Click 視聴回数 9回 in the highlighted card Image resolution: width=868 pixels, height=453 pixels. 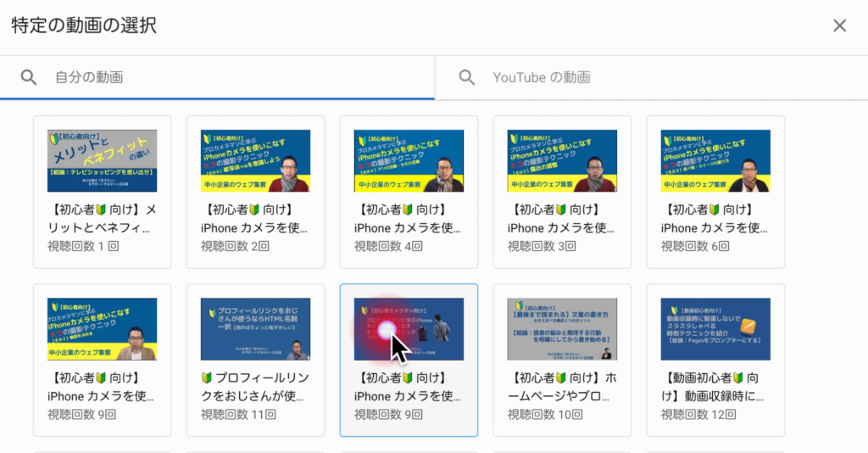pyautogui.click(x=388, y=414)
